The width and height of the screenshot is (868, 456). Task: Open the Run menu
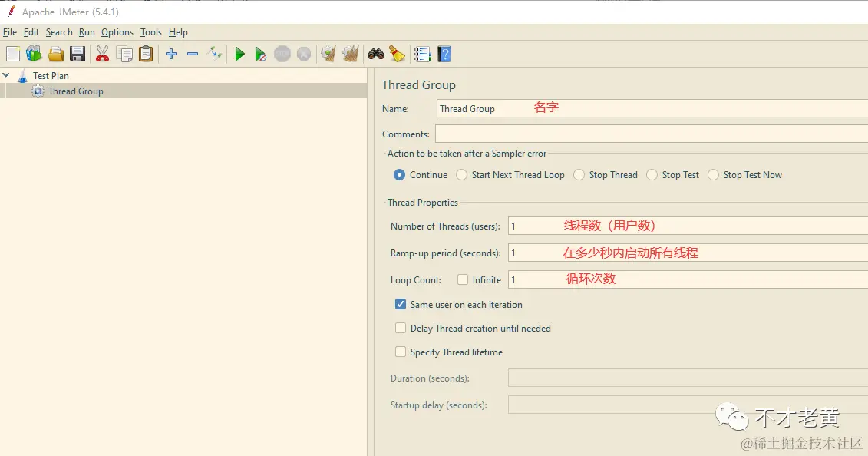87,32
